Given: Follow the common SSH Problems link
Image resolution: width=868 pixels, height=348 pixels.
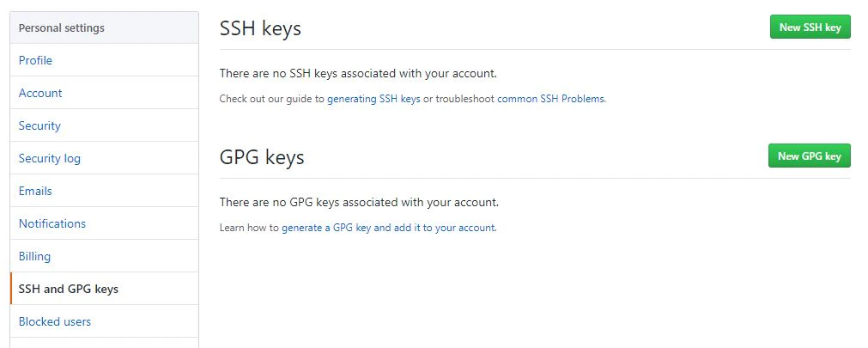Looking at the screenshot, I should [551, 99].
